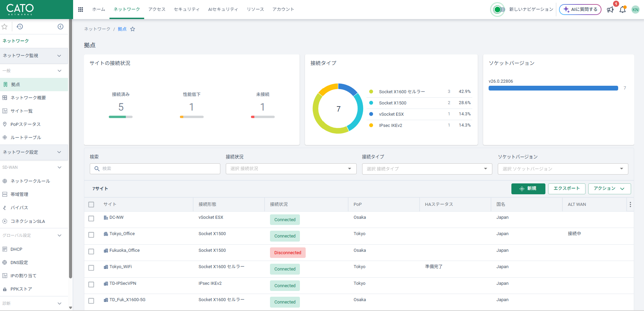Screen dimensions: 644x311
Task: Collapse the グローバル設定 sidebar group
Action: point(34,235)
